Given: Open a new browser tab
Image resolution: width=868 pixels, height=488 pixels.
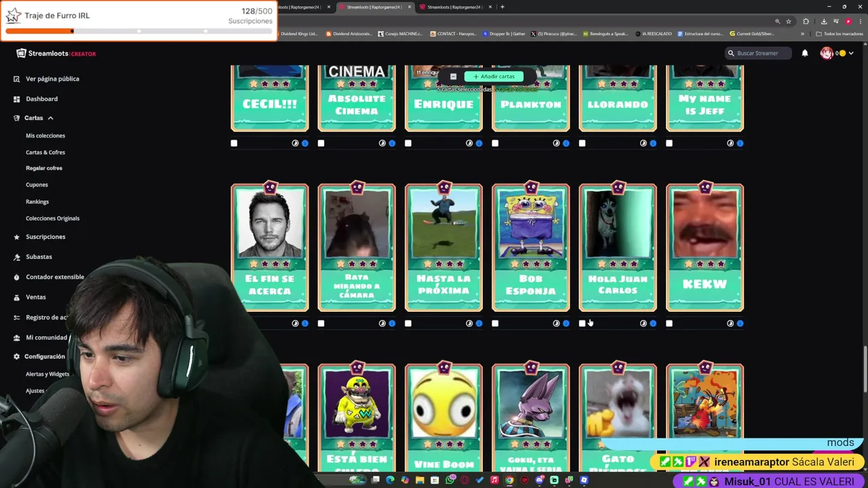Looking at the screenshot, I should 502,7.
